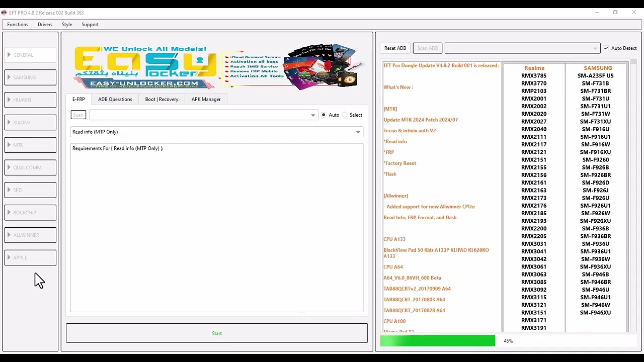Click the Reset ADB button

395,48
